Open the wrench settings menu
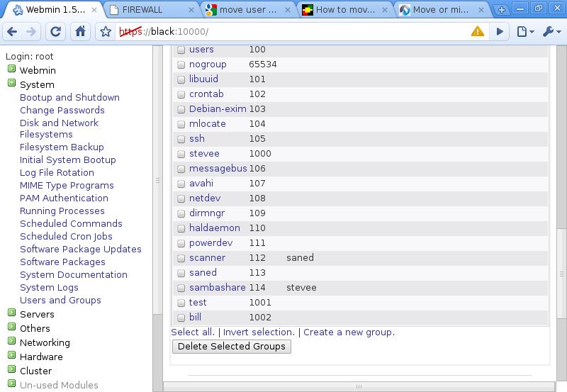Viewport: 567px width, 392px height. [x=551, y=32]
